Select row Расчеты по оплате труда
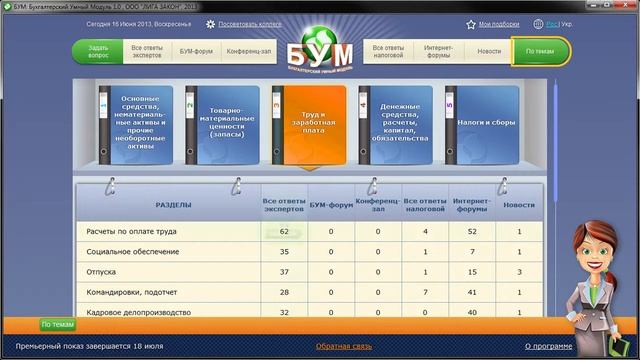Screen dimensions: 640x360 (310, 231)
